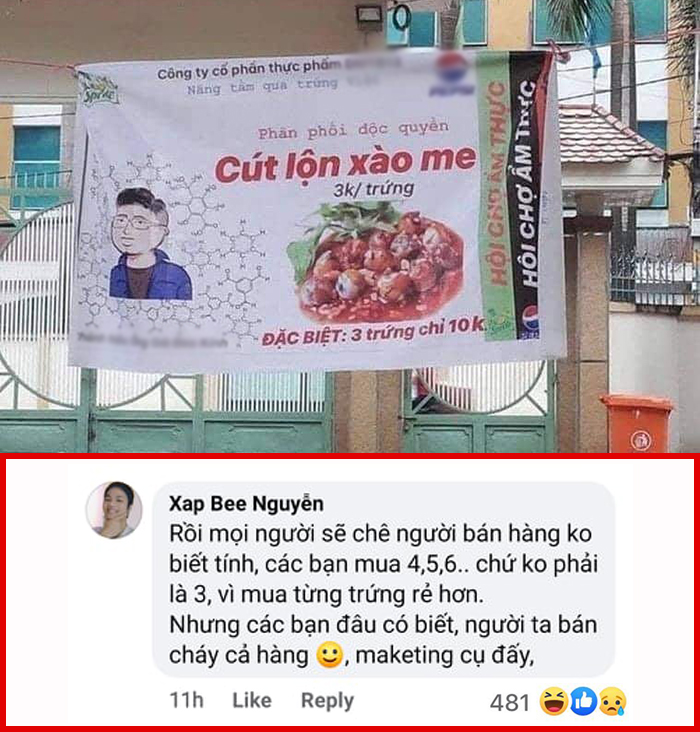Open the 481 reactions count
Viewport: 700px width, 732px height.
pos(510,702)
